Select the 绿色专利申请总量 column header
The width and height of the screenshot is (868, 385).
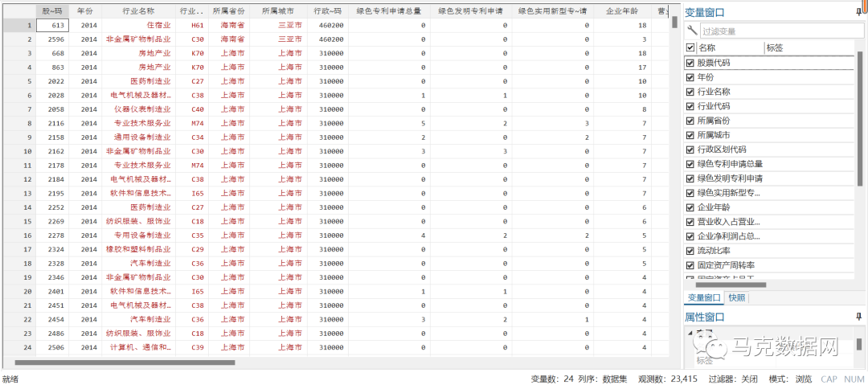[x=389, y=10]
